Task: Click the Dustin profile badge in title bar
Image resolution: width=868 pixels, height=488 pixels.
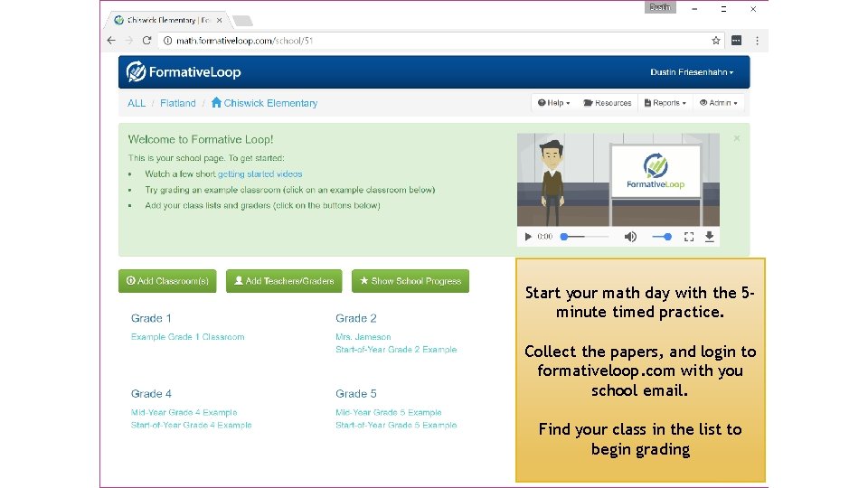Action: click(x=660, y=7)
